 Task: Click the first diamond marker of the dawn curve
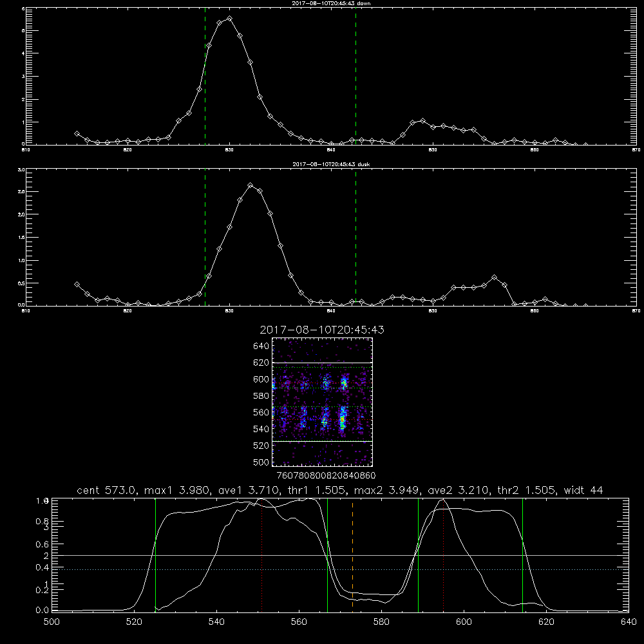click(x=77, y=133)
